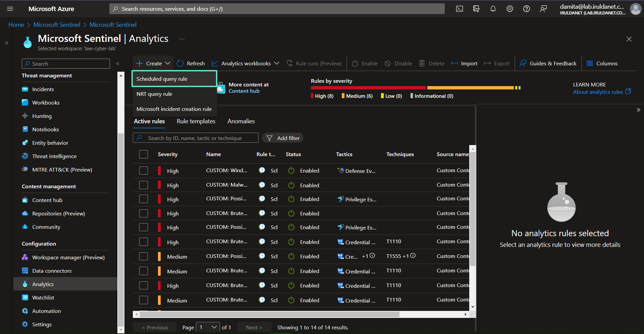Click the Refresh toolbar button
Screen dimensions: 644x334
[x=191, y=63]
